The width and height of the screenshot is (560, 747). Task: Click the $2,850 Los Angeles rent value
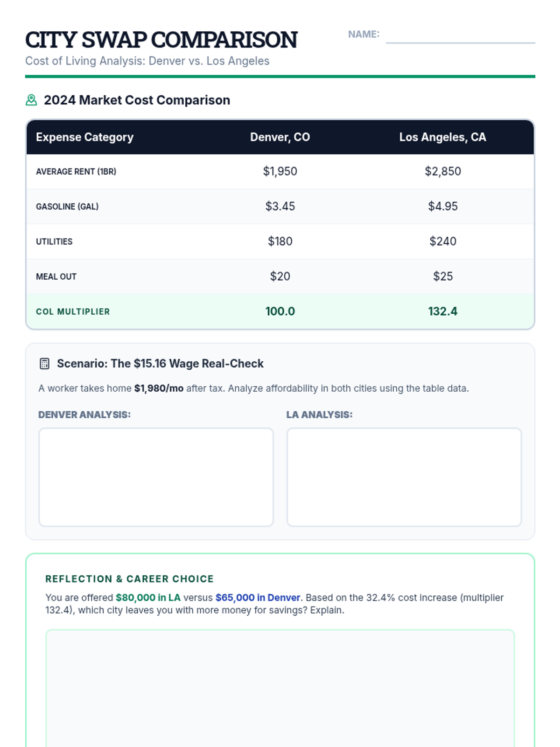pyautogui.click(x=442, y=171)
